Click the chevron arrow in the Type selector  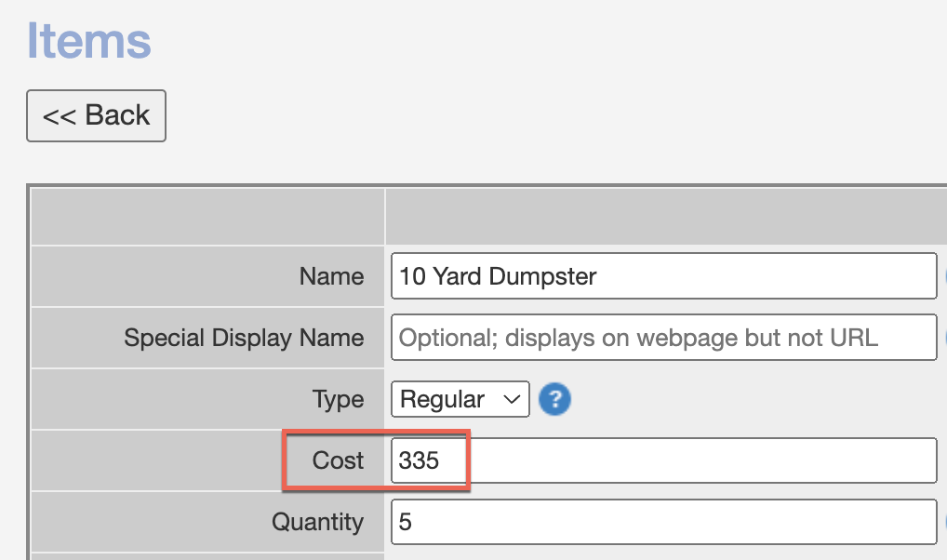(x=511, y=400)
